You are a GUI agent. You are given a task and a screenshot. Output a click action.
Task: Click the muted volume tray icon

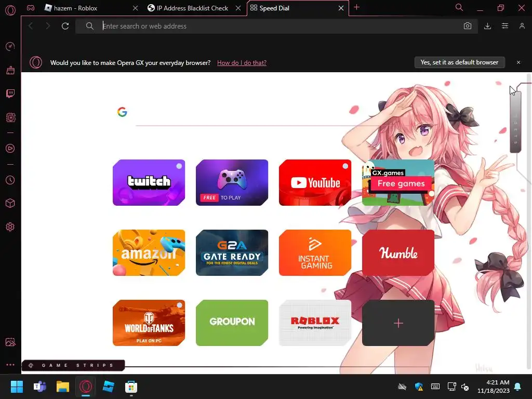pos(465,387)
